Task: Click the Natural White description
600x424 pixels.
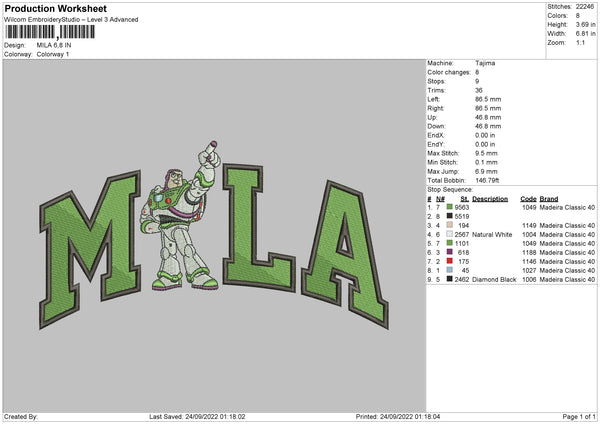Action: tap(492, 235)
